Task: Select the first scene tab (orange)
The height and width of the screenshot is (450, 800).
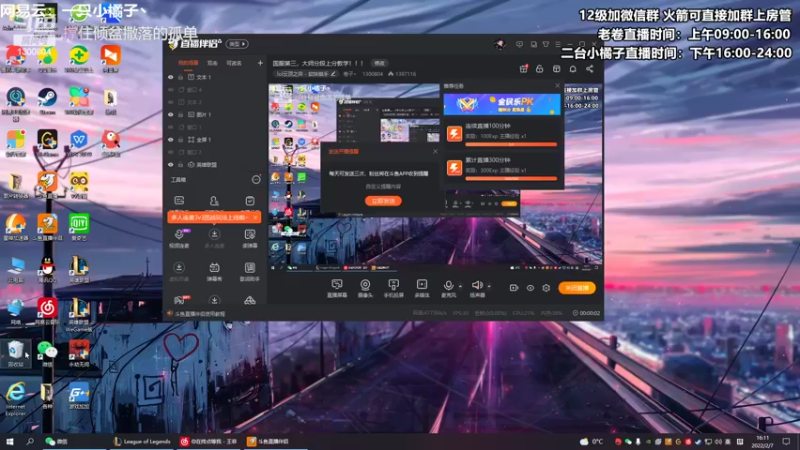Action: tap(188, 63)
